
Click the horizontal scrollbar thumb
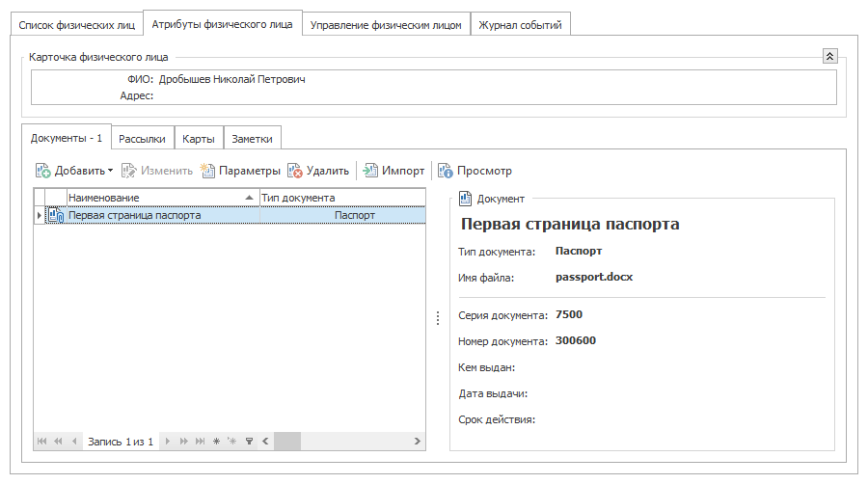pyautogui.click(x=287, y=442)
